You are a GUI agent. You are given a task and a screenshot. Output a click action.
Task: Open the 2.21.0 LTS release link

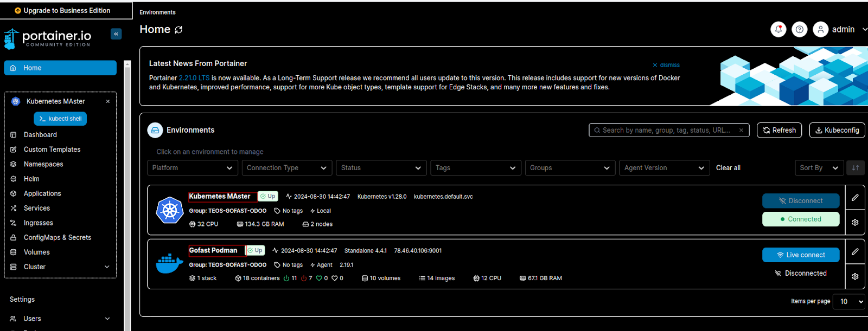[x=194, y=78]
